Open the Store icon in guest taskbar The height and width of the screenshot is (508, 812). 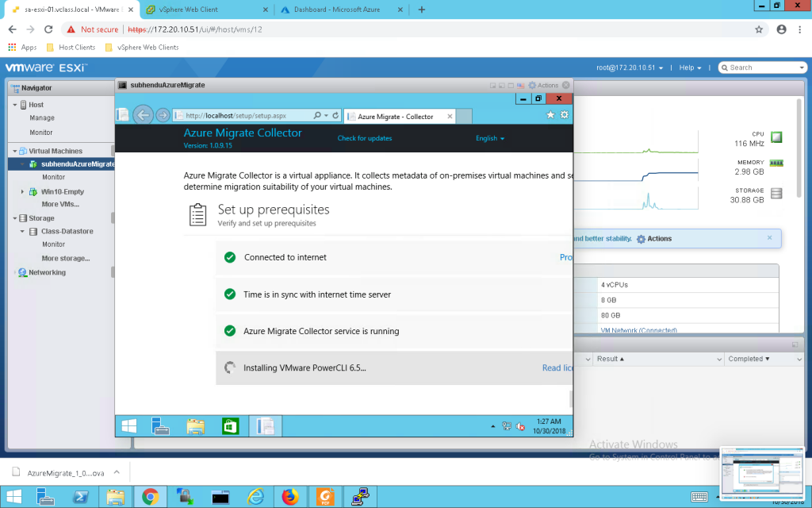pos(231,426)
